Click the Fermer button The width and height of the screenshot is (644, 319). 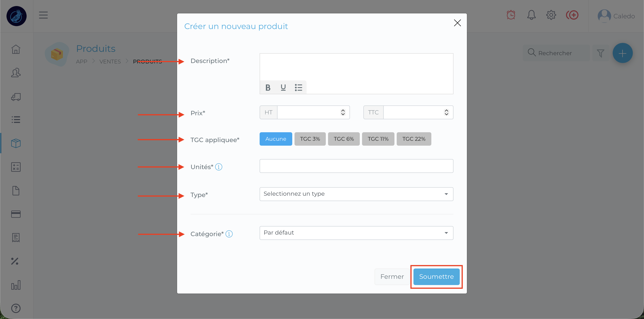tap(392, 277)
